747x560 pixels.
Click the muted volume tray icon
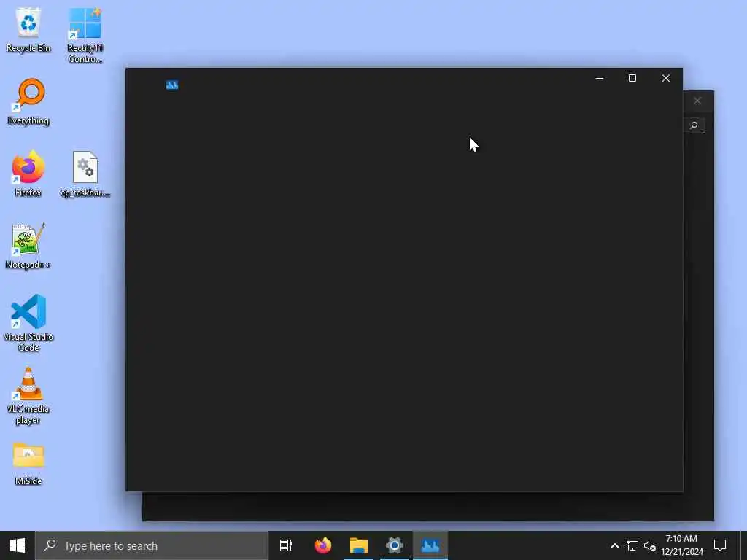(x=650, y=545)
